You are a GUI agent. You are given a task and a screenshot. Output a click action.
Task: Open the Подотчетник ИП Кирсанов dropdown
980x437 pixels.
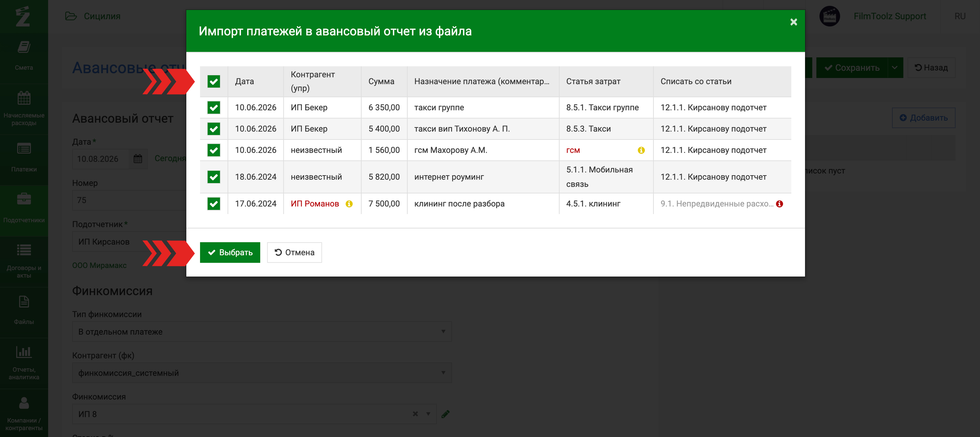(129, 242)
